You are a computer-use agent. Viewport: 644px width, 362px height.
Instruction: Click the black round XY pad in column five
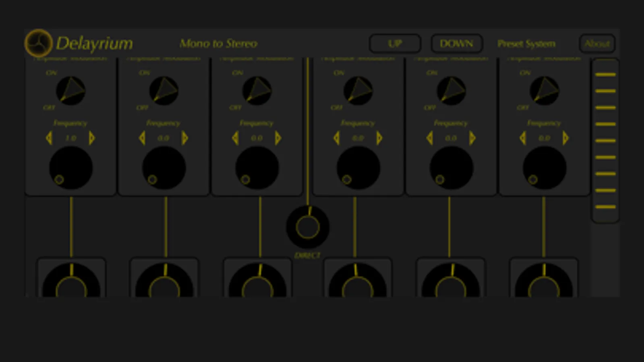point(451,168)
